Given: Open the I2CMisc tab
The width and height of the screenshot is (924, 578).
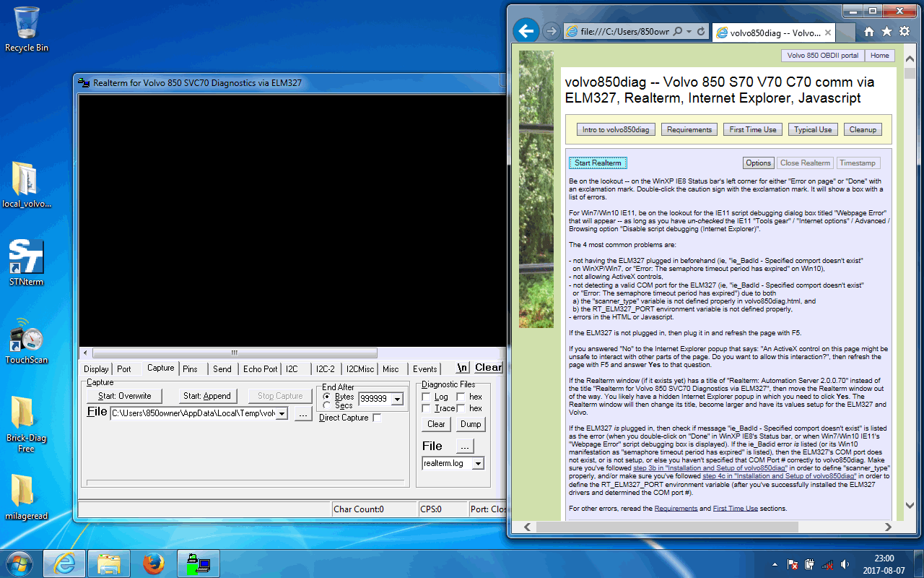Looking at the screenshot, I should pos(359,369).
